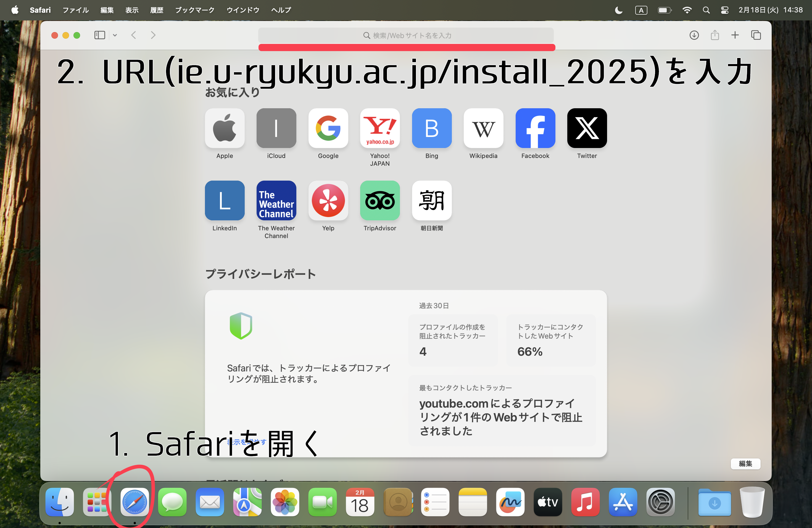
Task: Open the Apple favorite
Action: pos(225,128)
